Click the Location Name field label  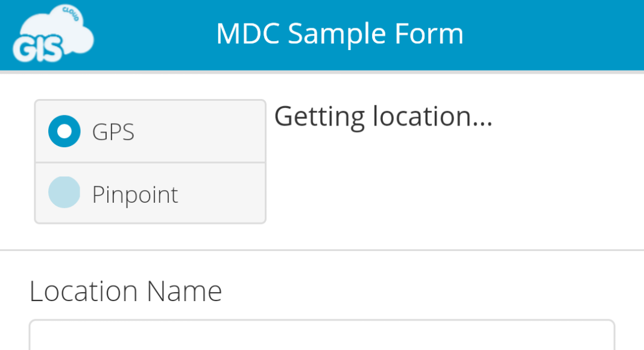[x=125, y=291]
